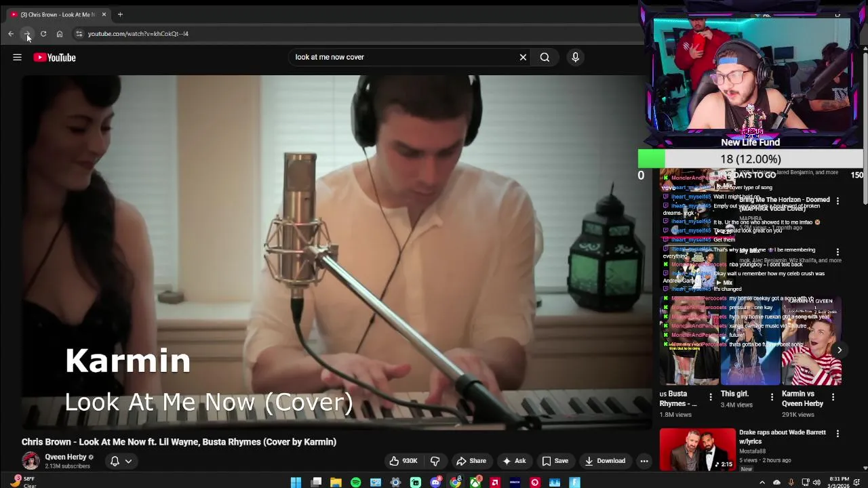This screenshot has height=488, width=868.
Task: Show hidden system tray icons
Action: (762, 483)
